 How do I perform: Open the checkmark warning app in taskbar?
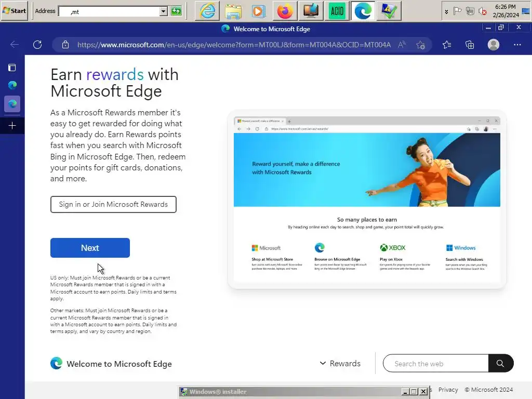coord(389,11)
